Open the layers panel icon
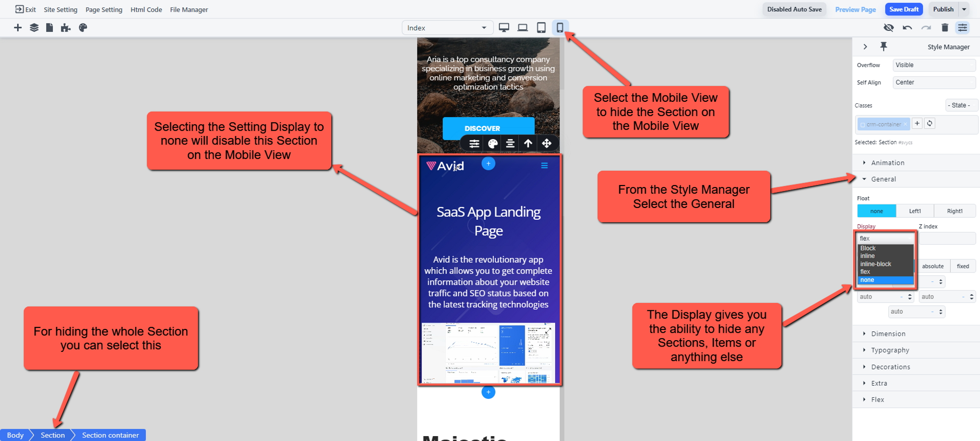The height and width of the screenshot is (441, 980). point(34,28)
